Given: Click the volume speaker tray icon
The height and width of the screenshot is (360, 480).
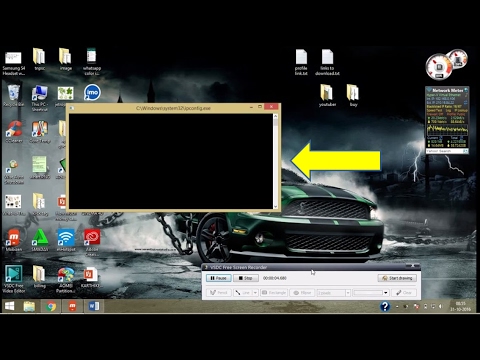Looking at the screenshot, I should click(x=440, y=306).
